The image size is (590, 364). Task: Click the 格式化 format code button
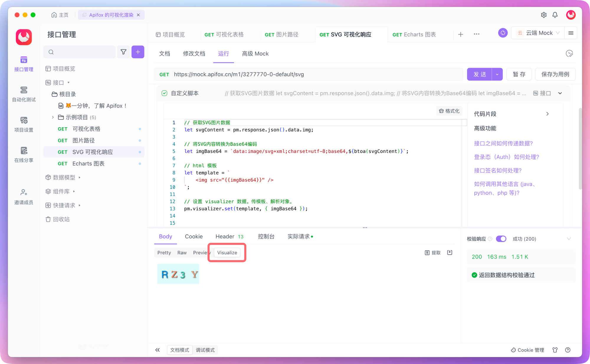point(449,111)
